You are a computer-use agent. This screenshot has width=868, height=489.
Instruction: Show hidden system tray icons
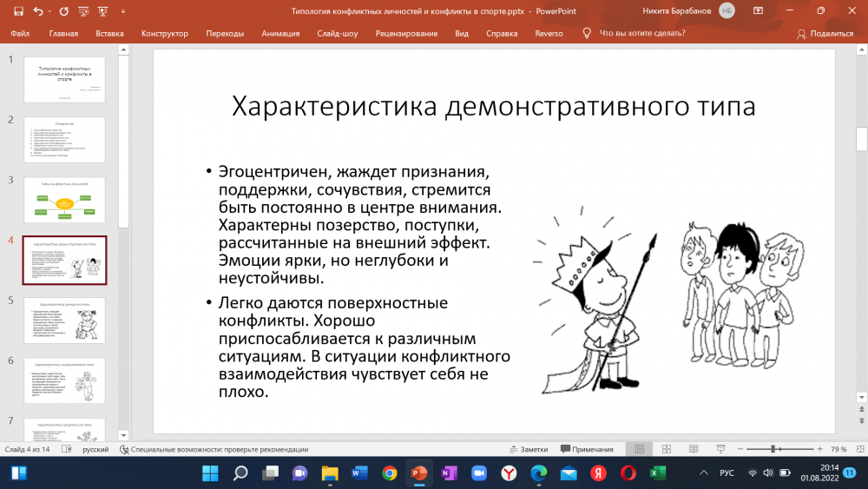[x=703, y=473]
